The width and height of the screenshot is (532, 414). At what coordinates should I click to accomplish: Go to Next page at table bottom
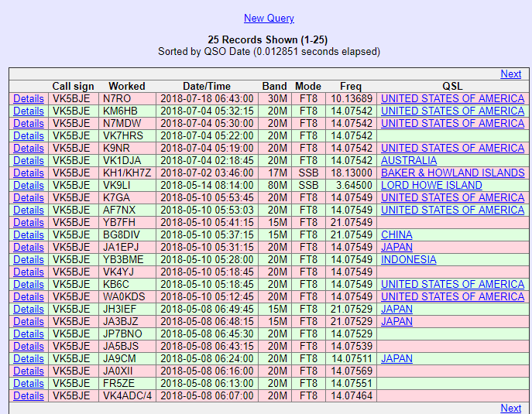[510, 408]
